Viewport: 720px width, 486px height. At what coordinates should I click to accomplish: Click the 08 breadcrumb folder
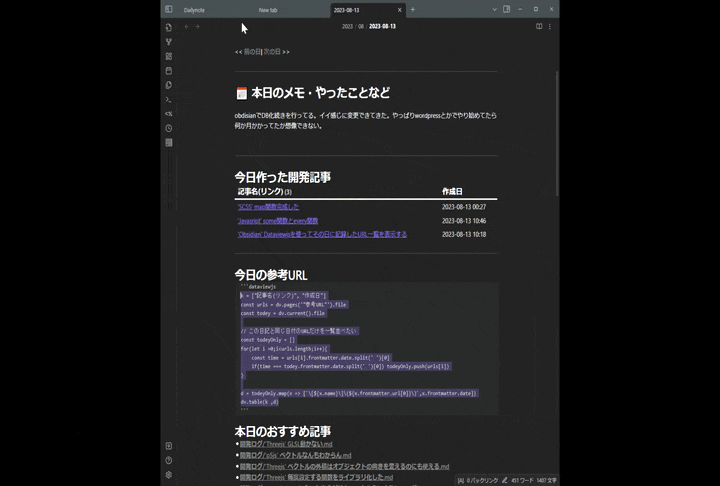click(x=361, y=27)
